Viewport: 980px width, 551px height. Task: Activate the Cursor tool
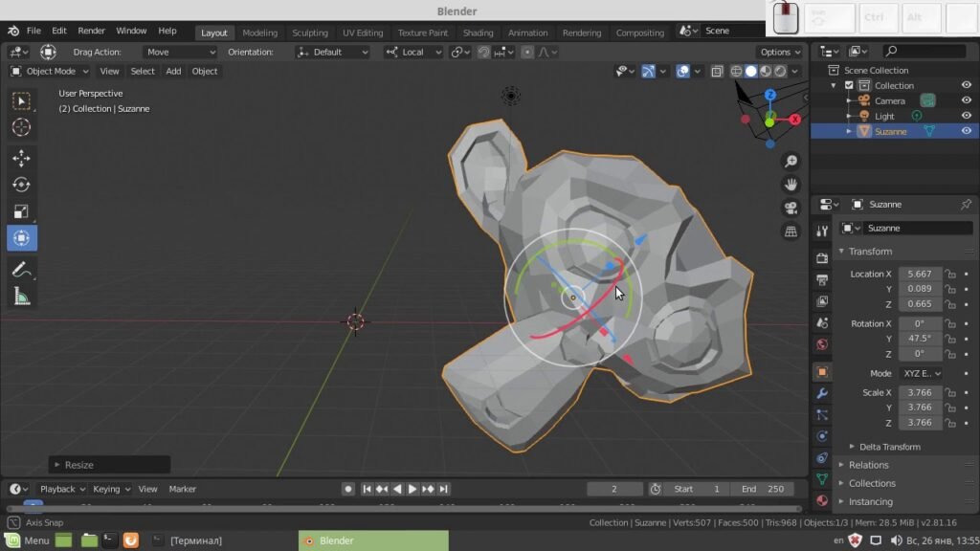click(21, 127)
